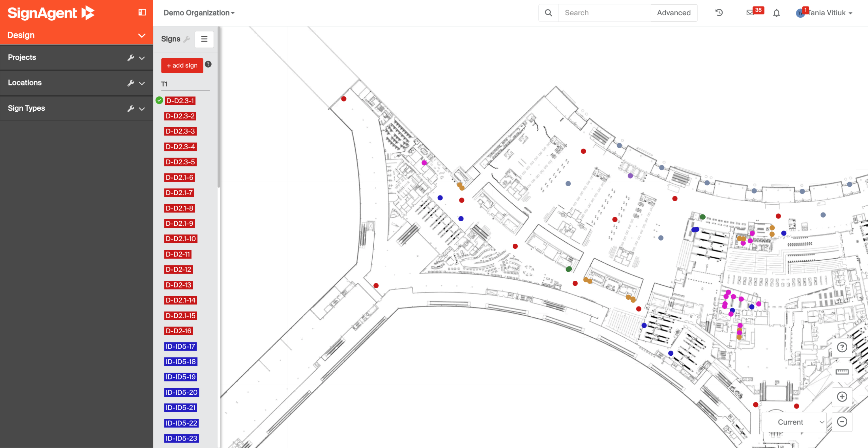Select the ID-ID5-17 blue sign tag
The height and width of the screenshot is (448, 868).
pyautogui.click(x=180, y=347)
